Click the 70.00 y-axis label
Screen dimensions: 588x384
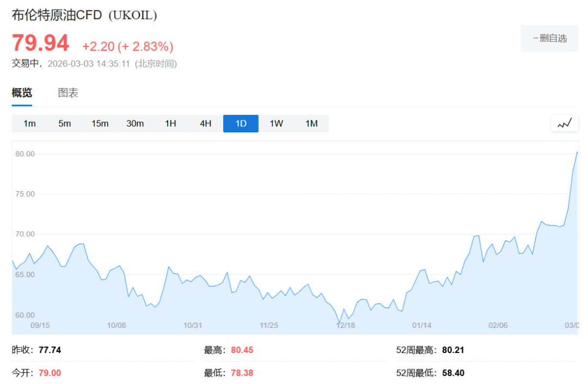click(24, 234)
